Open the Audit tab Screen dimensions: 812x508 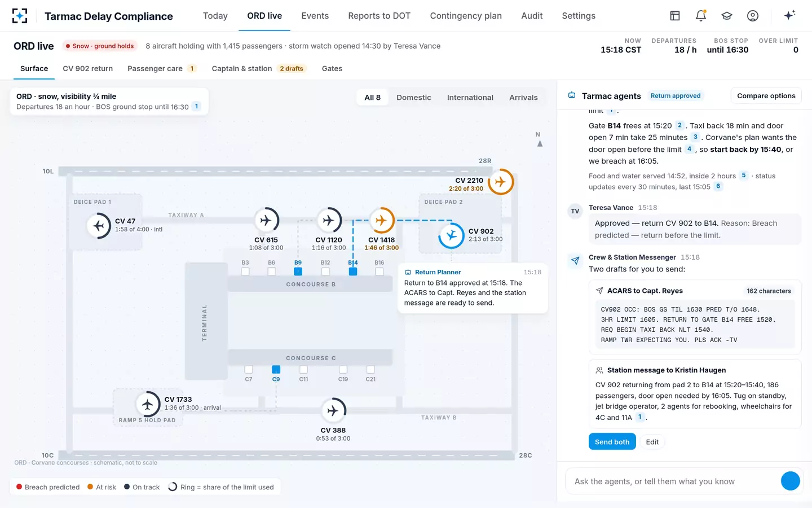532,16
